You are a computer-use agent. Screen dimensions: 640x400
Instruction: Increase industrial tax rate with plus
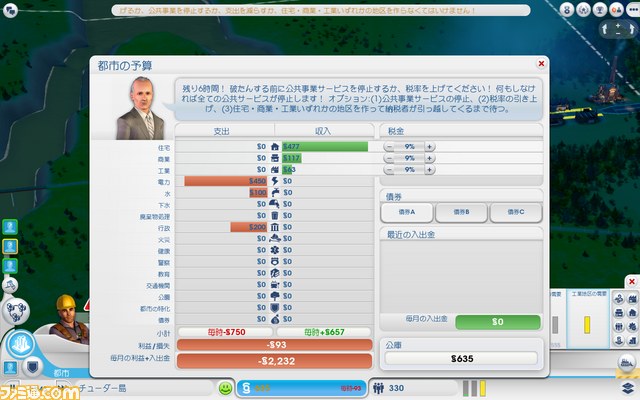(429, 169)
